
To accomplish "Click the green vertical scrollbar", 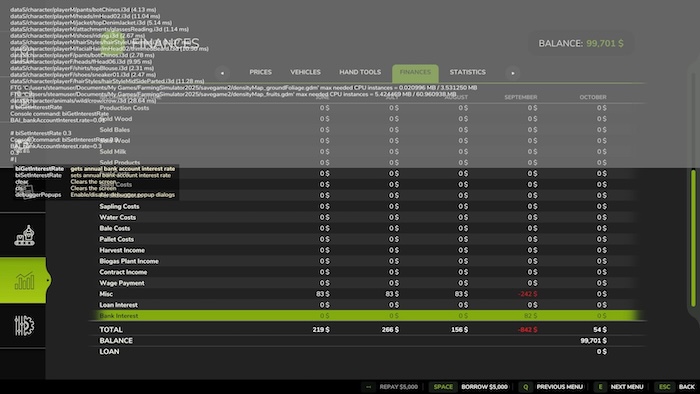I will 693,238.
